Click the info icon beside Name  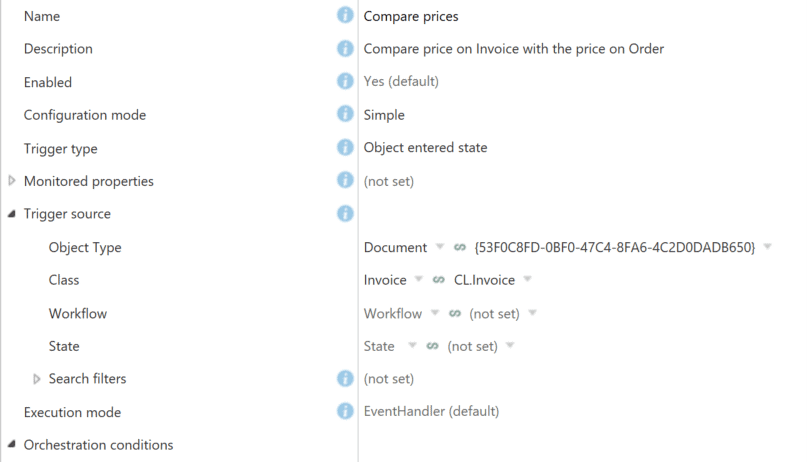345,15
